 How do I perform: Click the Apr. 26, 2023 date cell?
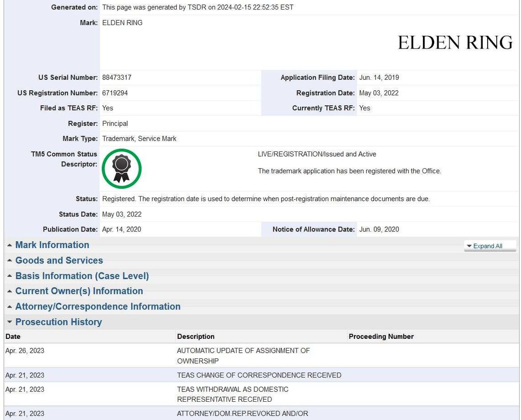25,351
